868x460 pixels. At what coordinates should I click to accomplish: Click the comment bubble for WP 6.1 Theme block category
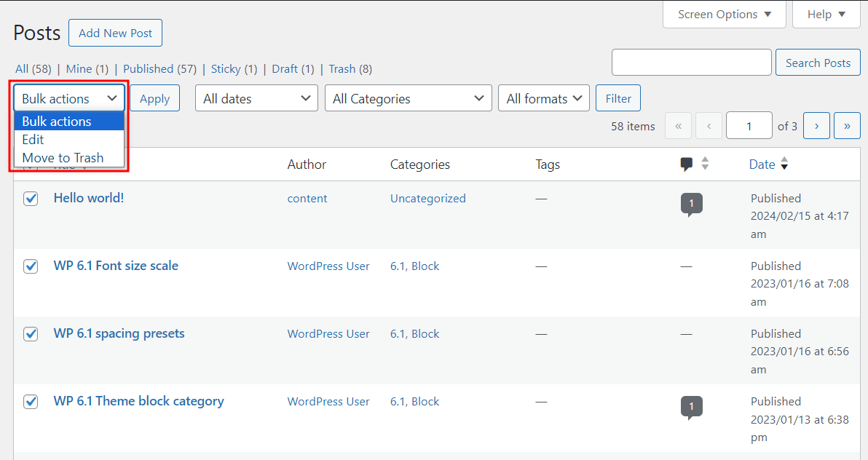click(691, 407)
